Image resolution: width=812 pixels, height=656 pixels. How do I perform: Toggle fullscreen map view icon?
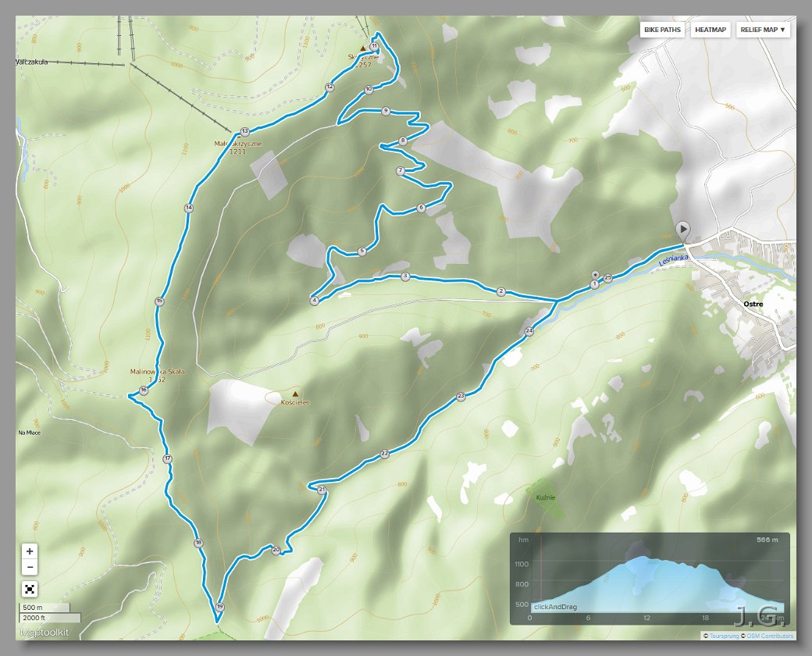[30, 588]
